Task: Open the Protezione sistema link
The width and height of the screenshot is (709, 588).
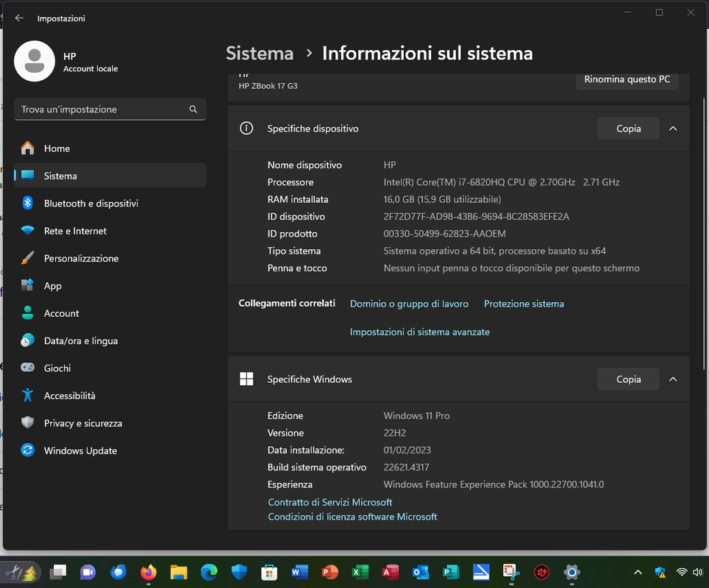Action: click(524, 304)
